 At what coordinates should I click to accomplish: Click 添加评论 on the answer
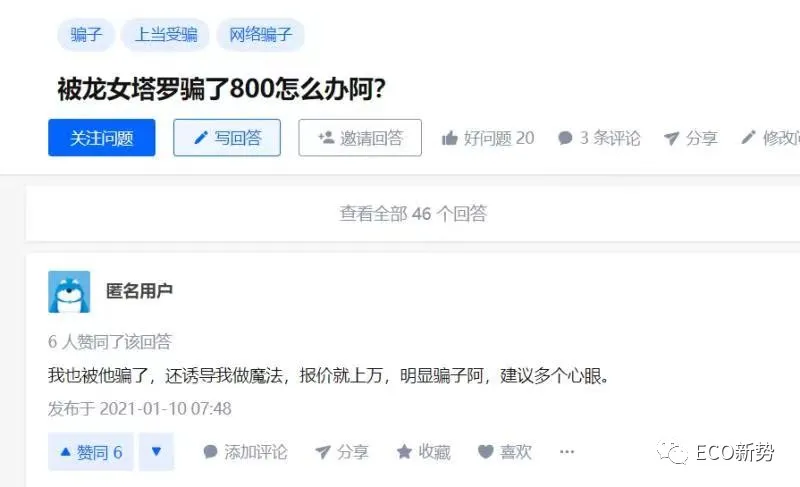tap(245, 452)
